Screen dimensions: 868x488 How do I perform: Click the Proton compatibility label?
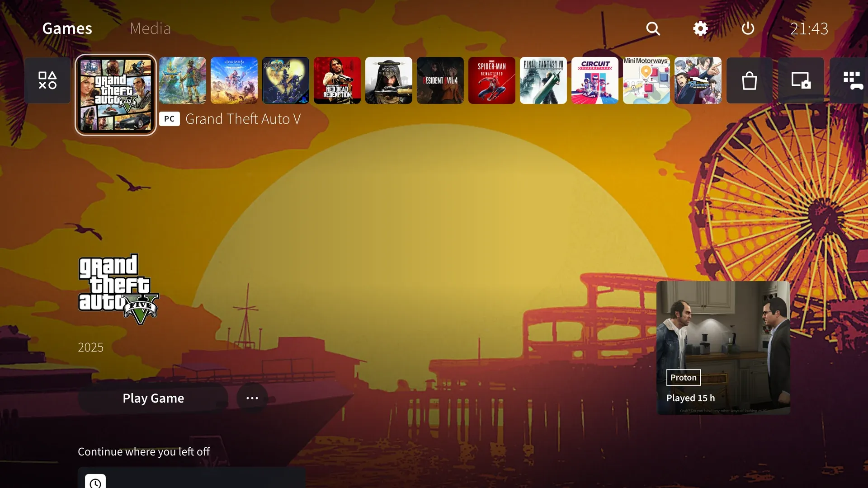pyautogui.click(x=684, y=377)
